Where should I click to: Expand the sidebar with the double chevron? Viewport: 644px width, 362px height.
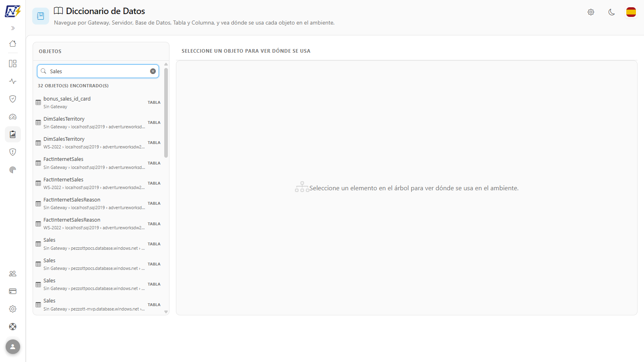pyautogui.click(x=13, y=28)
